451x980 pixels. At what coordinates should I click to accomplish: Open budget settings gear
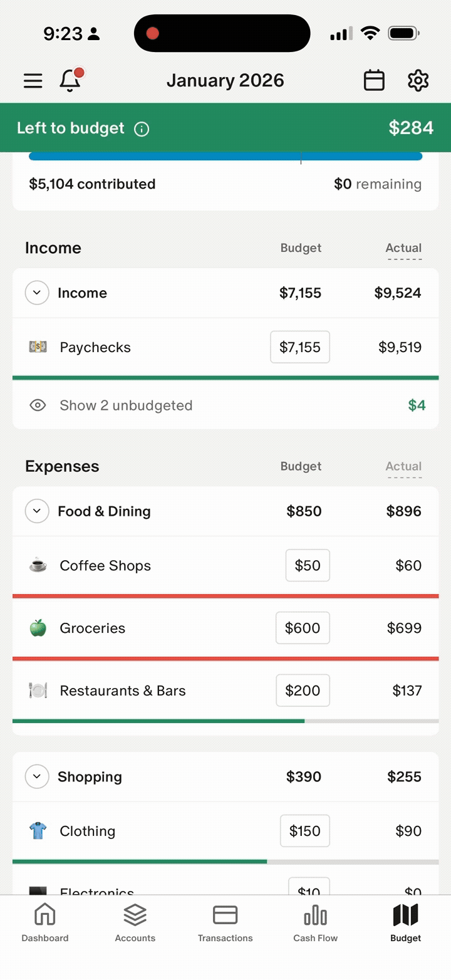click(418, 81)
